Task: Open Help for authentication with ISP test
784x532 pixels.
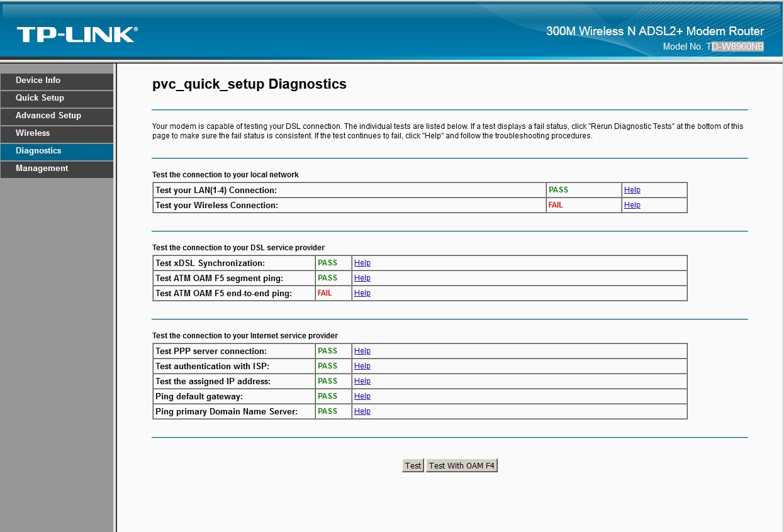Action: [362, 366]
